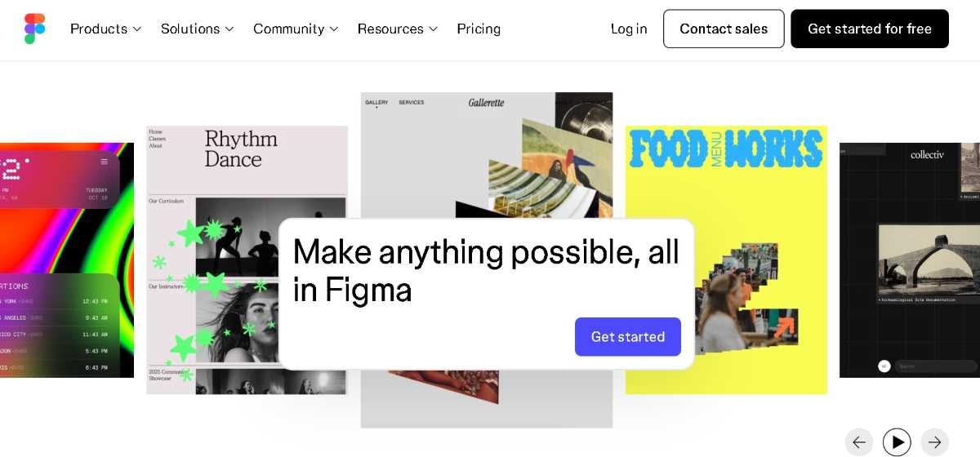
Task: Go to the Pricing page
Action: pos(479,29)
